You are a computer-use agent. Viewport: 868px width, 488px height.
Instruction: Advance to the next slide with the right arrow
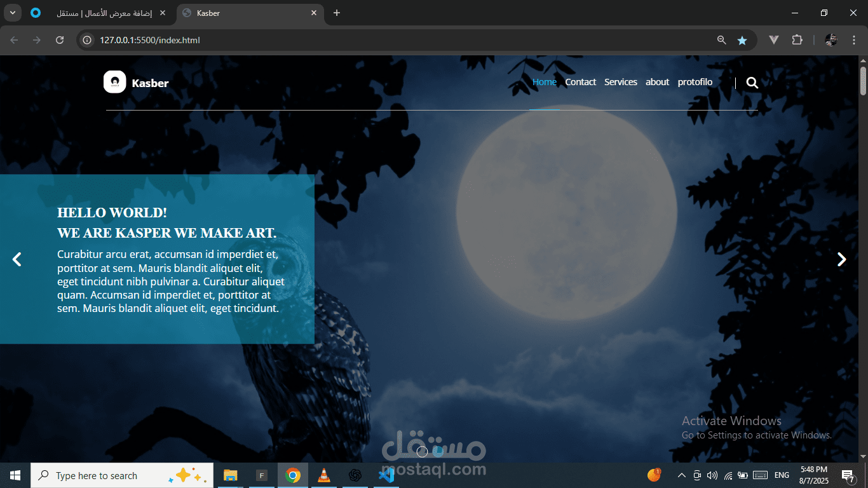coord(842,259)
